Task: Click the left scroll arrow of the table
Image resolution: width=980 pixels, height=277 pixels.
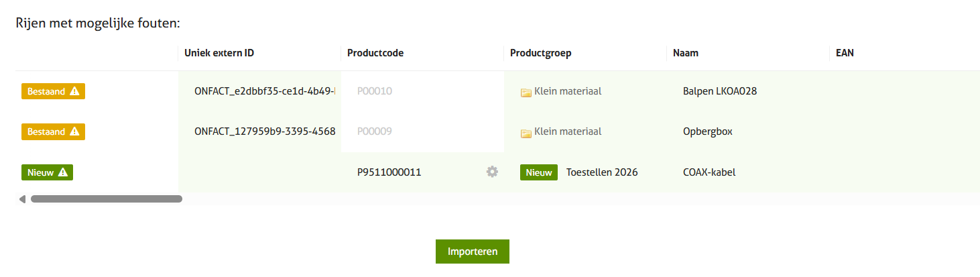Action: pyautogui.click(x=23, y=199)
